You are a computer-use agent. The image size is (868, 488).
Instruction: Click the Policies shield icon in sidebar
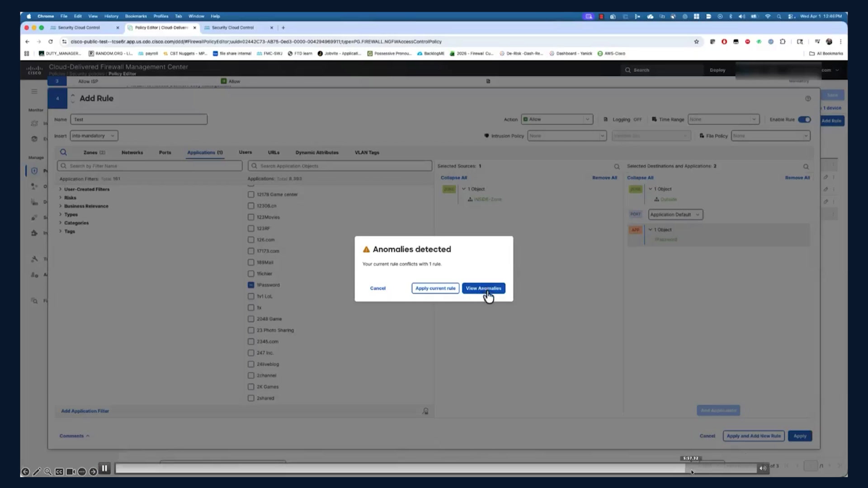point(34,171)
